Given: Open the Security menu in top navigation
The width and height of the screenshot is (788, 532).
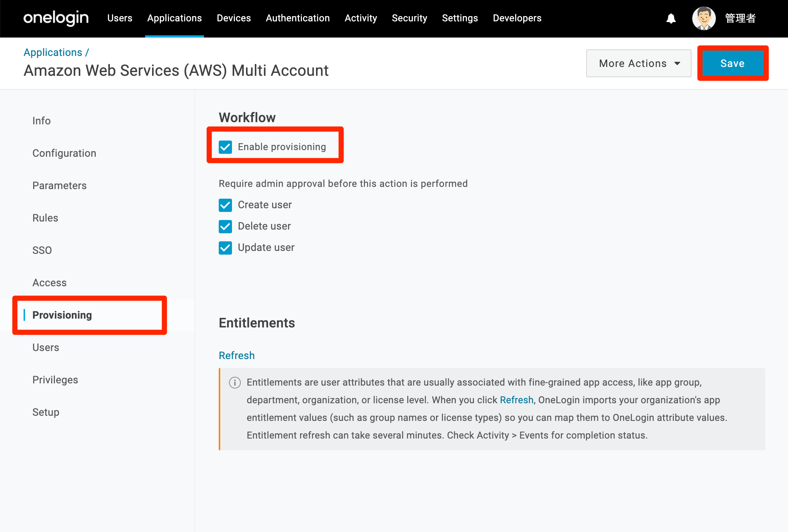Looking at the screenshot, I should pos(409,18).
